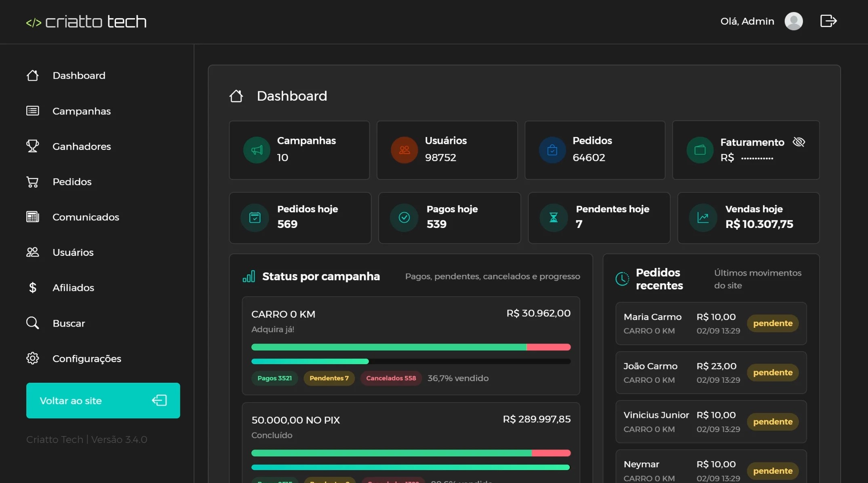Click the chart icon on Vendas hoje card
This screenshot has width=868, height=483.
point(703,218)
